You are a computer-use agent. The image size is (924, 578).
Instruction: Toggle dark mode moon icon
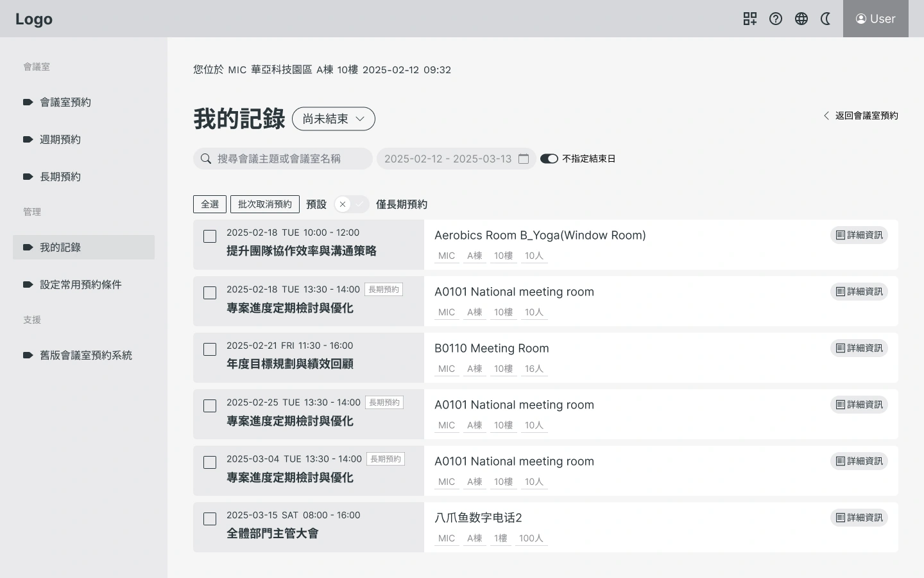pos(826,19)
